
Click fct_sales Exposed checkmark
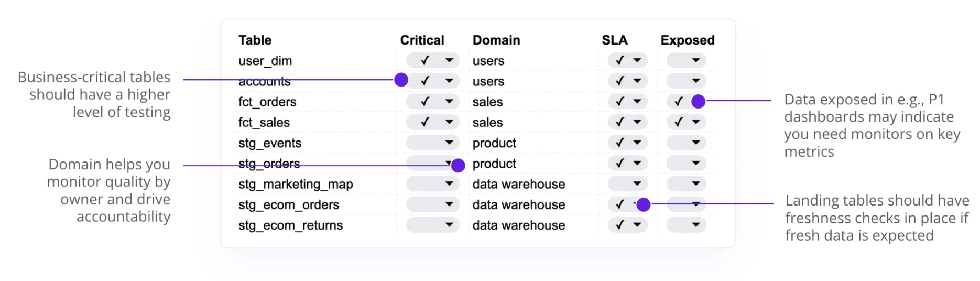coord(679,122)
